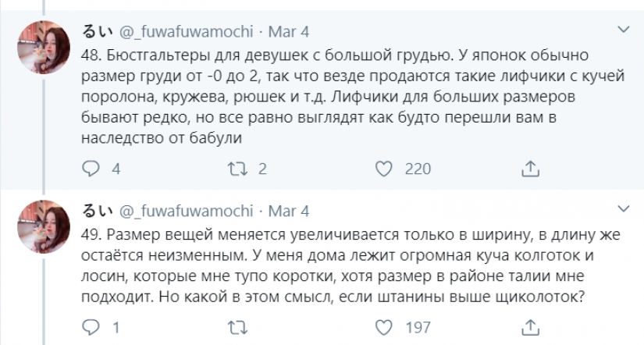Open the more options chevron on tweet 48
The image size is (644, 345).
623,30
